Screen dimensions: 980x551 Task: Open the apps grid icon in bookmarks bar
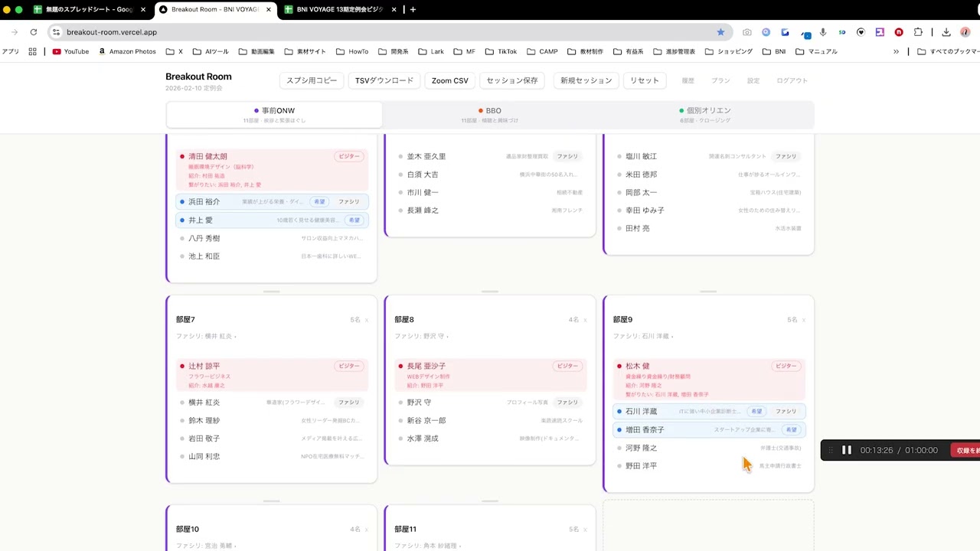point(32,51)
